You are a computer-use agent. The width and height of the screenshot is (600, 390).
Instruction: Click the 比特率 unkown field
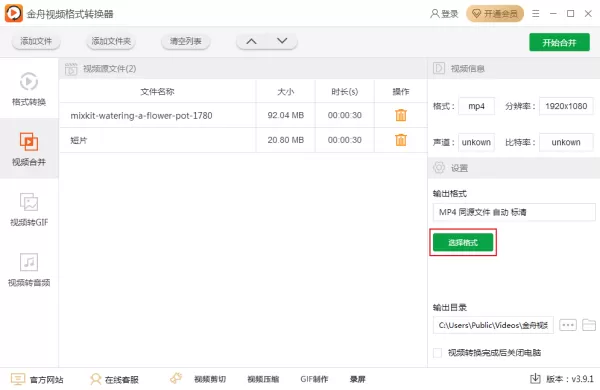[x=566, y=142]
